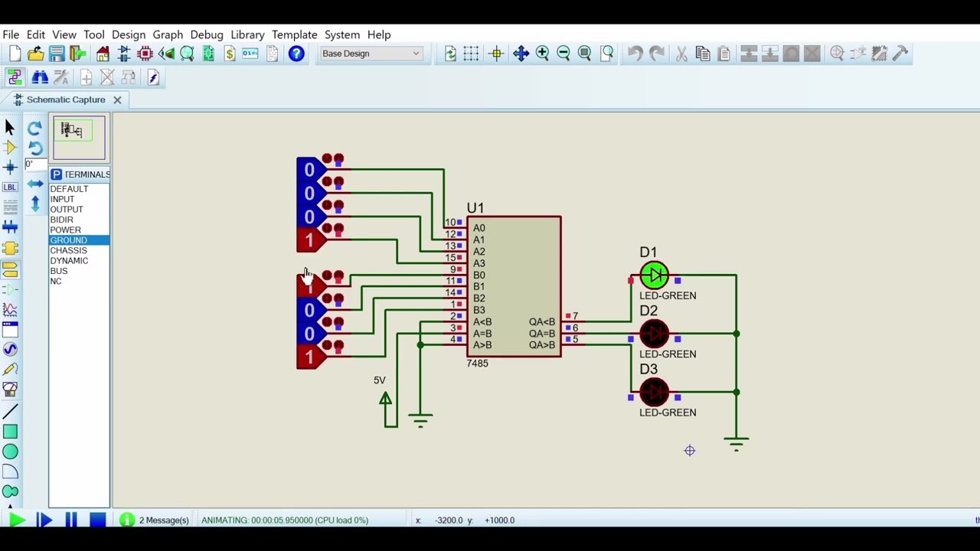Rotate clockwise using the rotation icon
Screen dimensions: 980x551
point(34,128)
